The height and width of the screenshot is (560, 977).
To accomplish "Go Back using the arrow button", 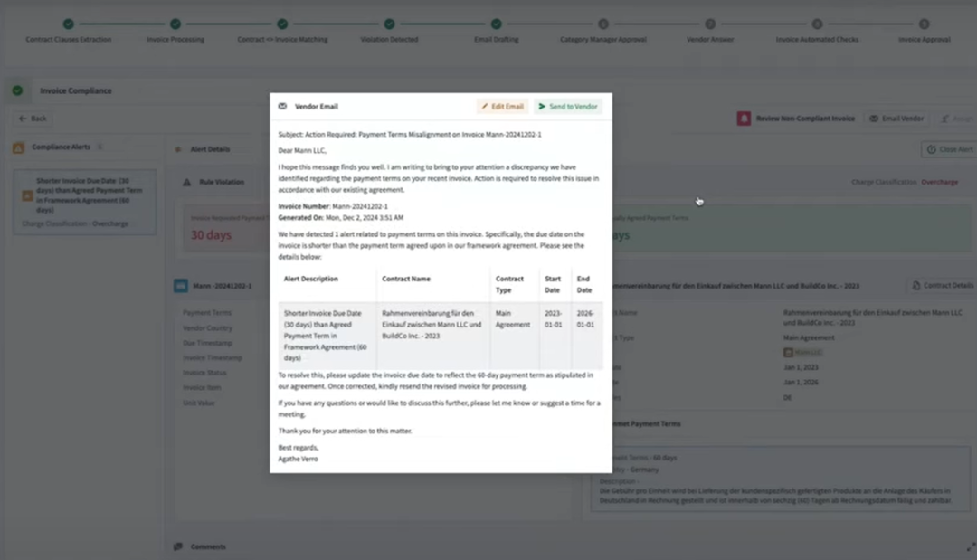I will 33,119.
